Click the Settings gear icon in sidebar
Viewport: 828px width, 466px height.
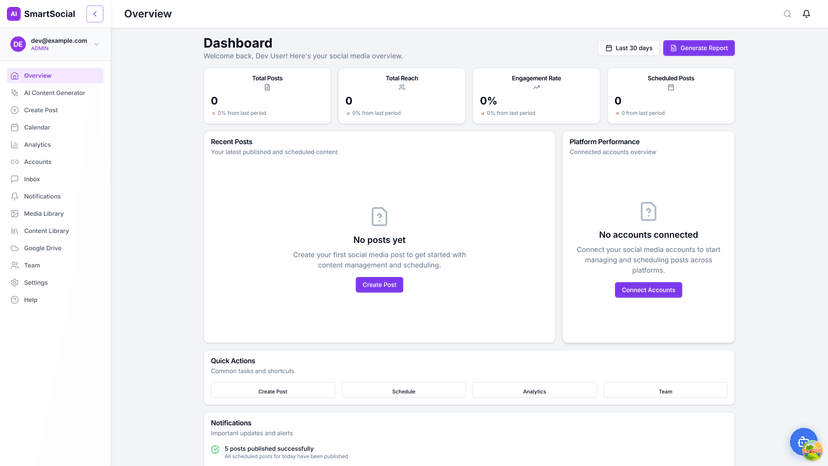point(15,283)
